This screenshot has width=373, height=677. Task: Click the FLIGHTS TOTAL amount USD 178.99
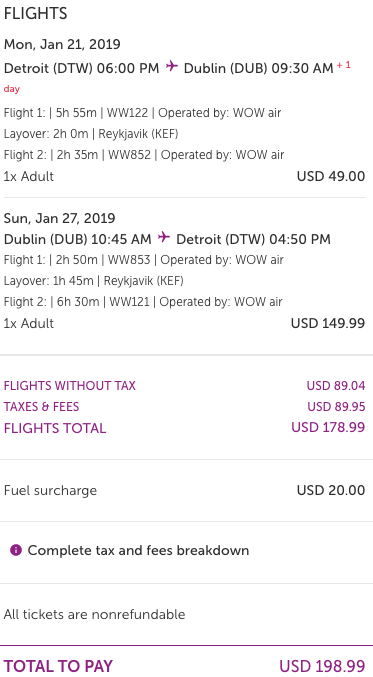[x=328, y=427]
